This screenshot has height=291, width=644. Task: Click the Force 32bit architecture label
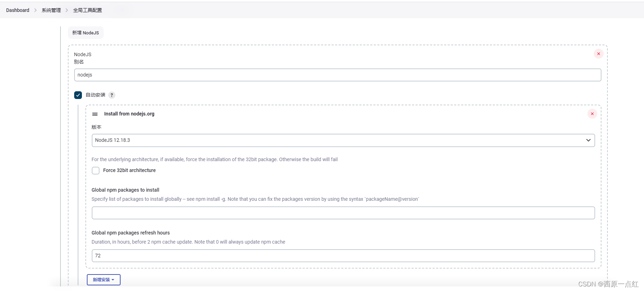pos(129,170)
